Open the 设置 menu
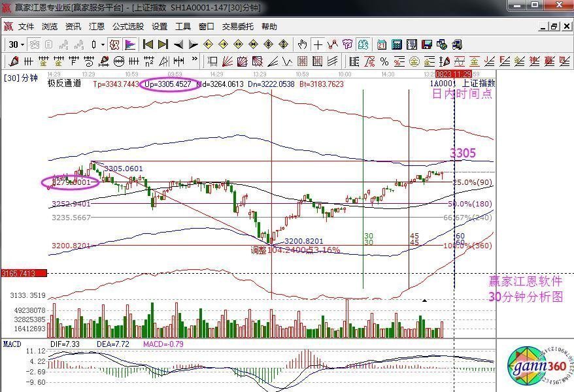Screen dimensions: 574x392 pos(160,27)
